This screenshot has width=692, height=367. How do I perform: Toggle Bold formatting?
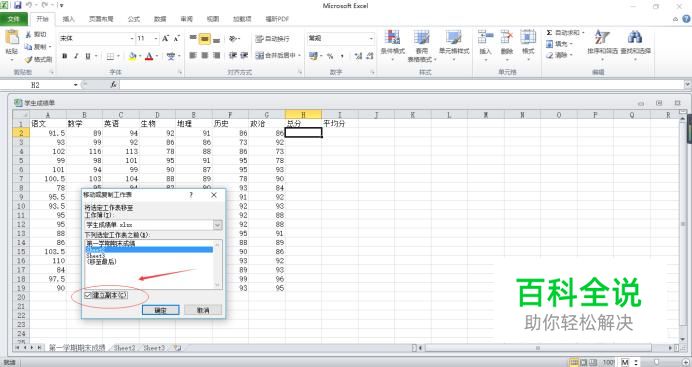65,56
